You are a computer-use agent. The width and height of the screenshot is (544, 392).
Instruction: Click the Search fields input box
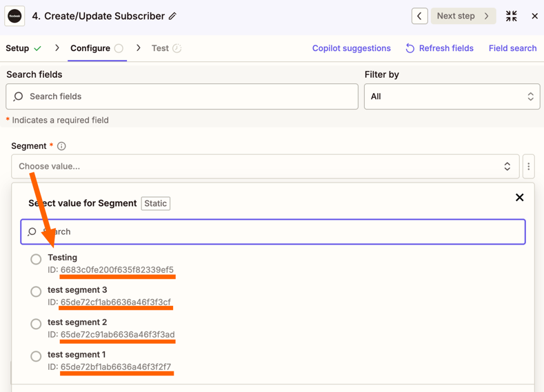point(182,96)
